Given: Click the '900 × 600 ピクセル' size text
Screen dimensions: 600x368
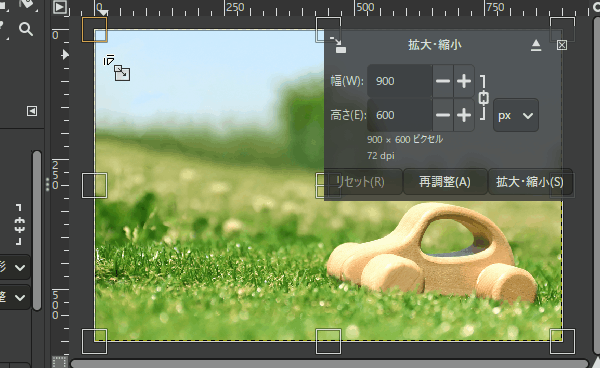Looking at the screenshot, I should [405, 139].
